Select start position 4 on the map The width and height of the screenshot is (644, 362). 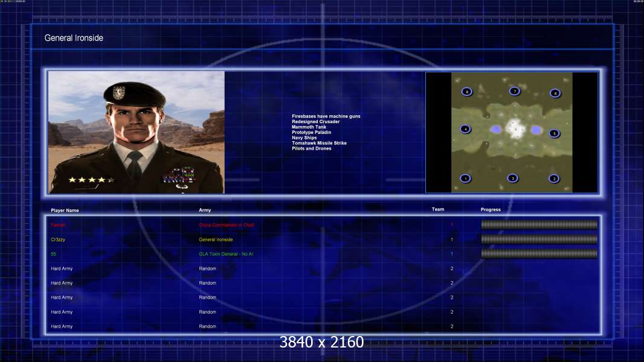(465, 129)
